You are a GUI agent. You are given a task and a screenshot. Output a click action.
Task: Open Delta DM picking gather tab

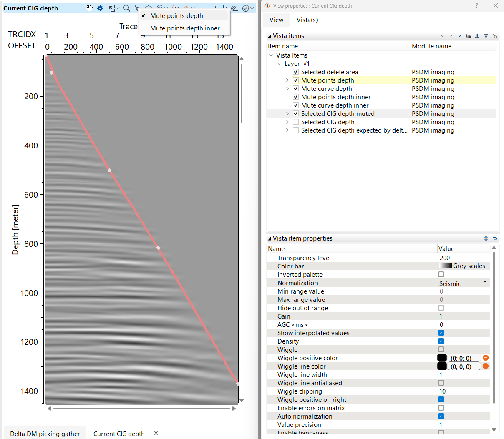point(45,434)
